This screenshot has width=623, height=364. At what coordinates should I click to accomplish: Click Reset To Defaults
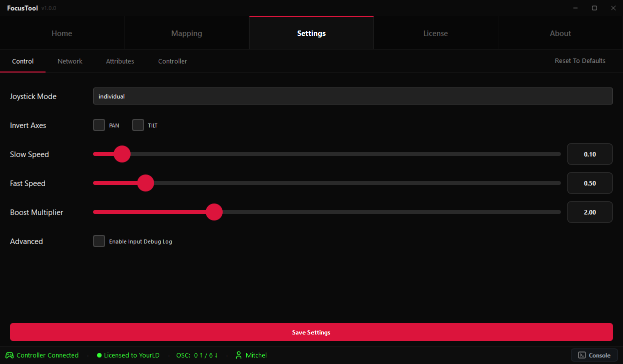click(580, 60)
